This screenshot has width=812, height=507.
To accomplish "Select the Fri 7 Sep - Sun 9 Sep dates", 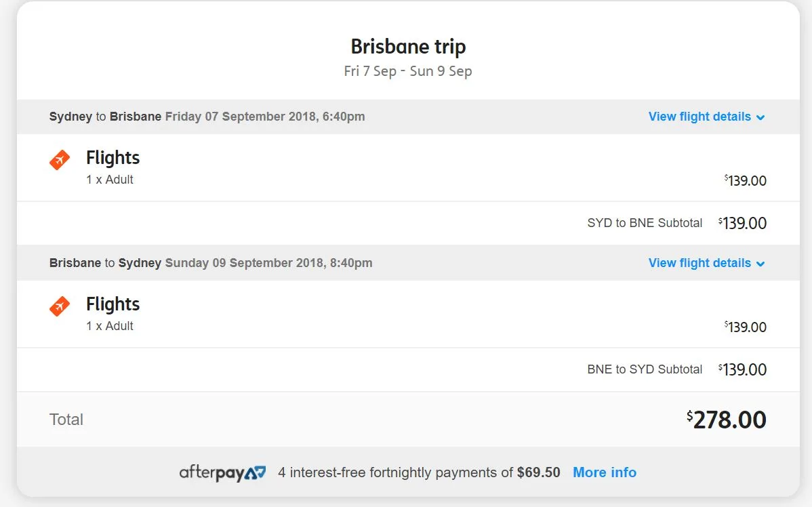I will point(408,71).
